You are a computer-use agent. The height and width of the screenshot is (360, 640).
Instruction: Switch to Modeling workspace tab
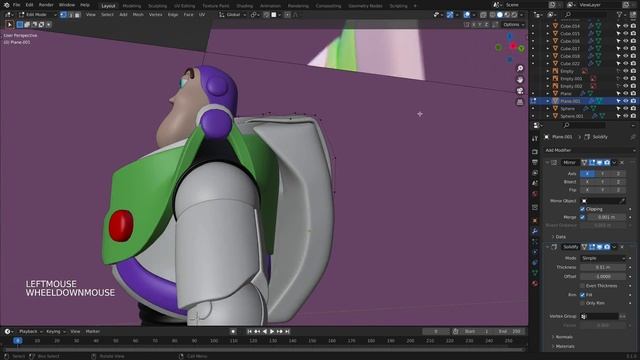(x=131, y=6)
